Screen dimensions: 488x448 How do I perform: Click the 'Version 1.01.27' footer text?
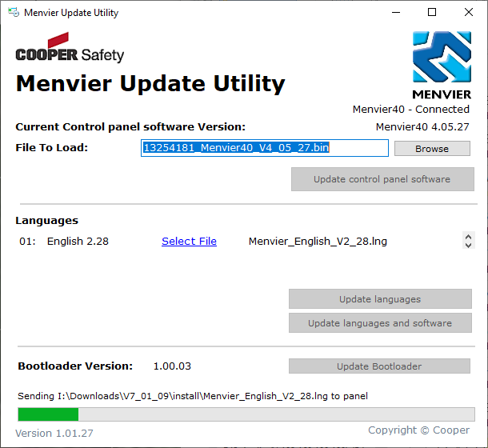point(54,433)
